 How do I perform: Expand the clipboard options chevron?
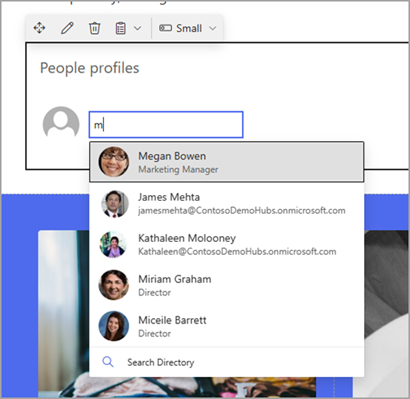(x=137, y=28)
